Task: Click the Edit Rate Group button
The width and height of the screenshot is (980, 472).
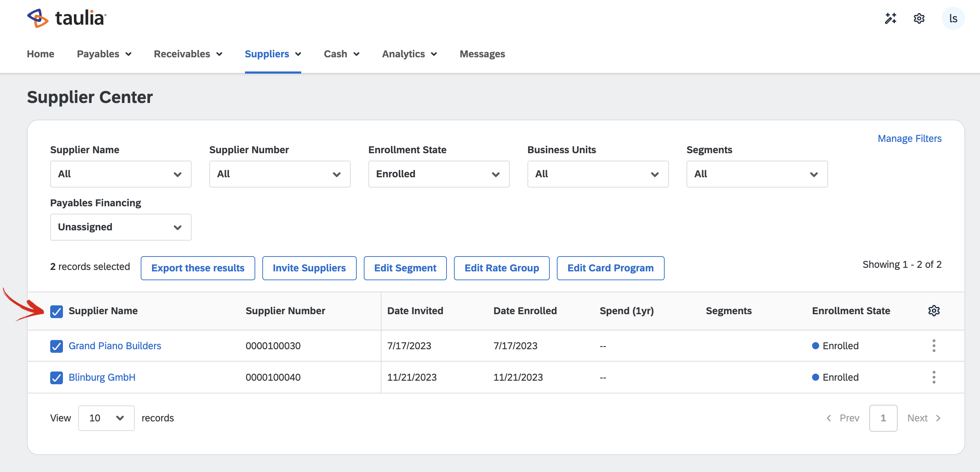Action: click(x=501, y=268)
